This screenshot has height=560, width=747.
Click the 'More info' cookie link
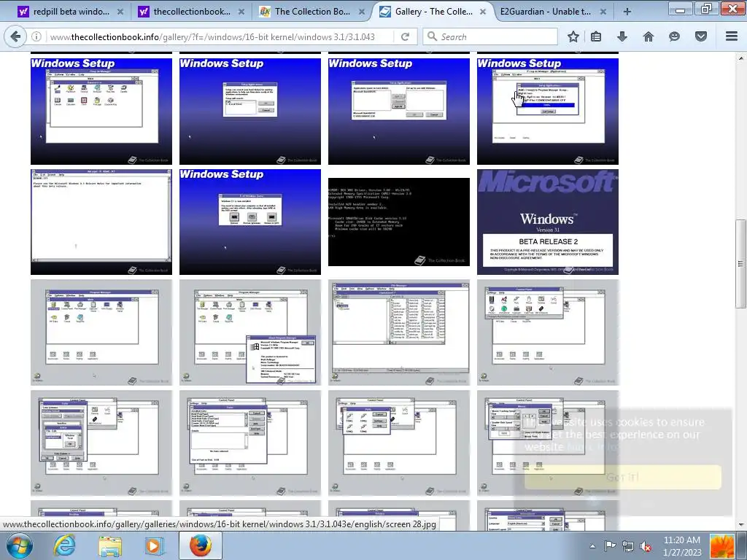coord(593,447)
